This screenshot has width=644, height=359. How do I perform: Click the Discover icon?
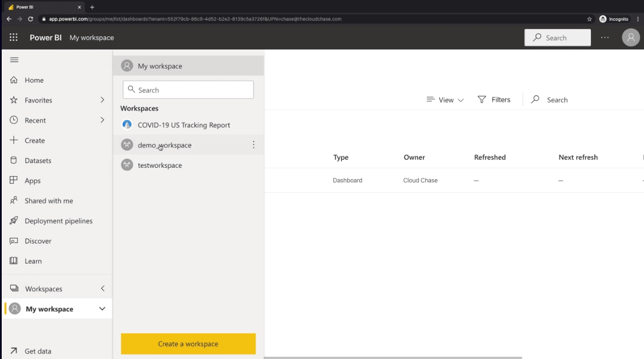tap(14, 241)
